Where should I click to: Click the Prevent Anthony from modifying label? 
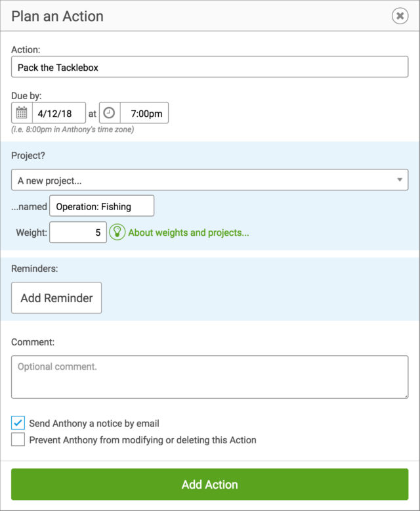(x=142, y=440)
